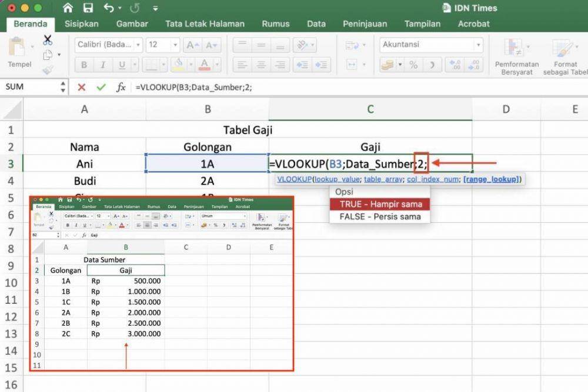Cut selection using the scissors icon
This screenshot has height=392, width=588.
48,40
